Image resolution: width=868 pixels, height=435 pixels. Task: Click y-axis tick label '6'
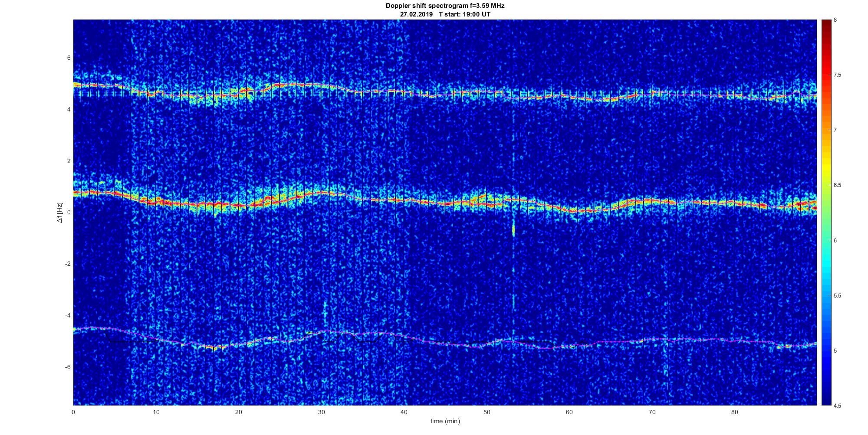point(69,58)
